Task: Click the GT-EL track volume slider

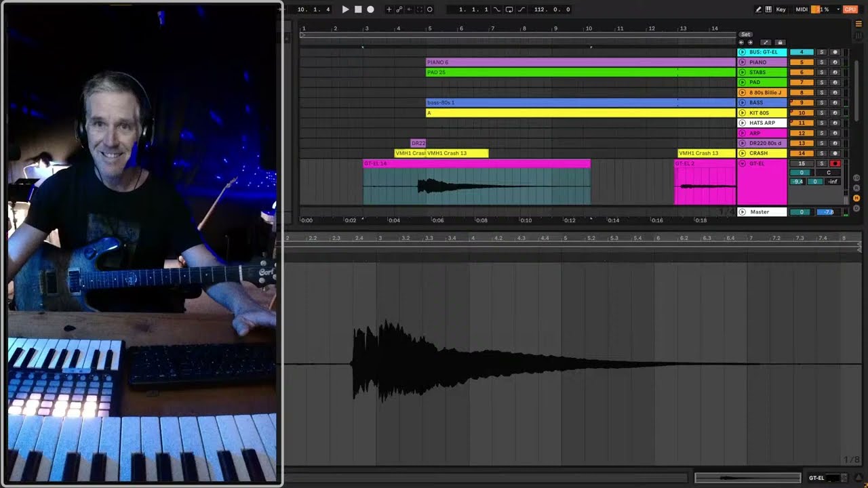Action: pyautogui.click(x=802, y=173)
